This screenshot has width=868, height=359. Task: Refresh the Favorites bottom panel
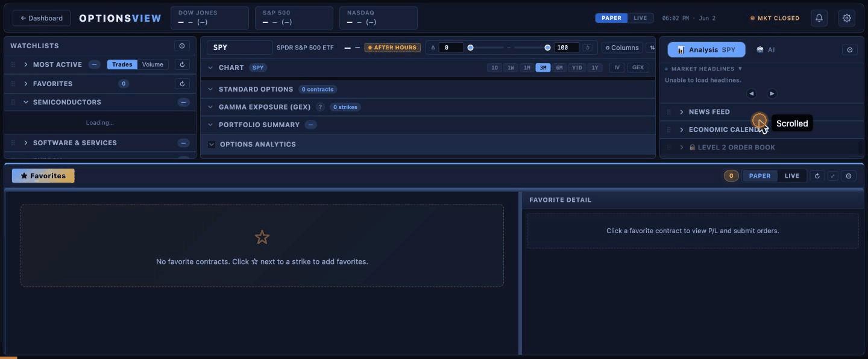coord(817,176)
